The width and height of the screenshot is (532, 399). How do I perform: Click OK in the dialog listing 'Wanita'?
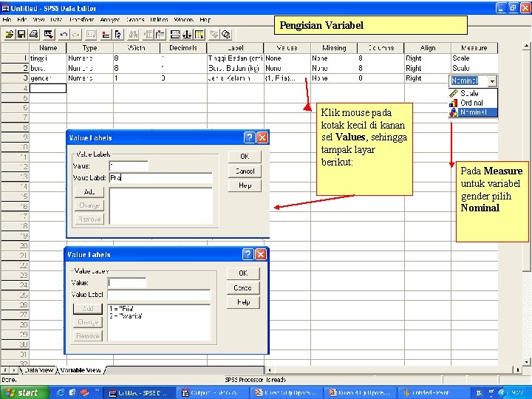tap(243, 273)
